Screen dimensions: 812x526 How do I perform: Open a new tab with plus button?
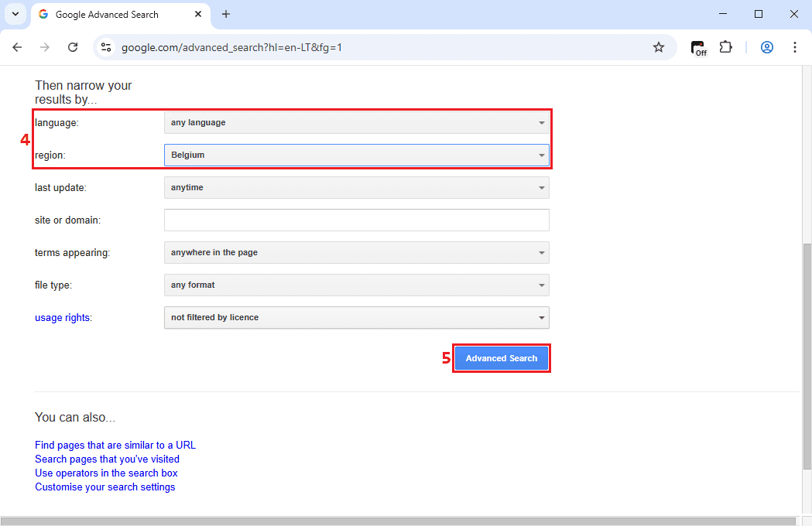click(x=226, y=14)
